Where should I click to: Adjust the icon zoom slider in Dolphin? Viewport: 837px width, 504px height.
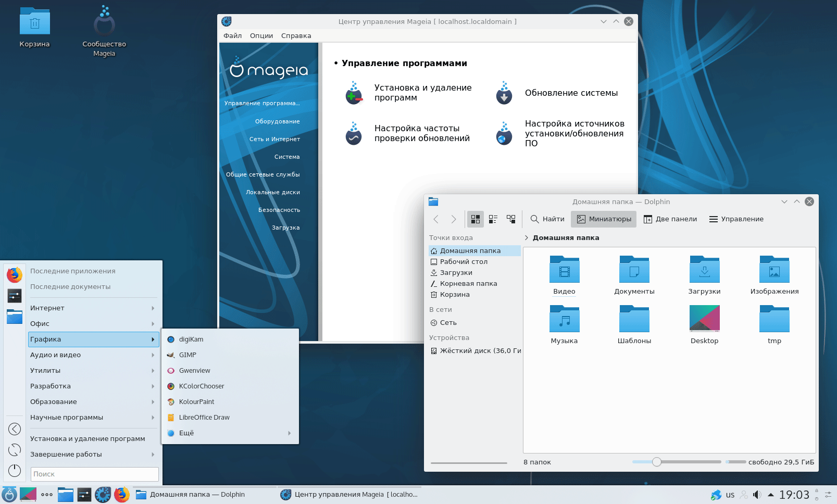click(x=657, y=462)
